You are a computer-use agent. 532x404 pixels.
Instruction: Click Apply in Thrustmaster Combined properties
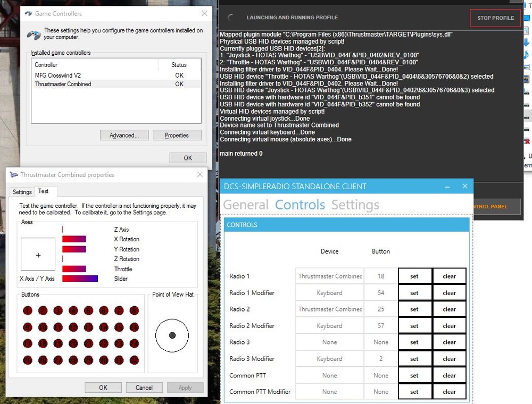185,388
